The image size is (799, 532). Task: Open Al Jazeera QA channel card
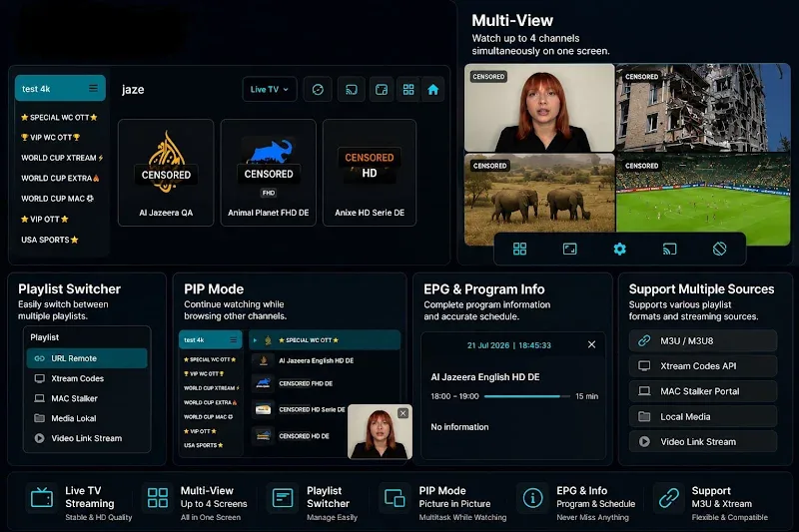coord(166,173)
